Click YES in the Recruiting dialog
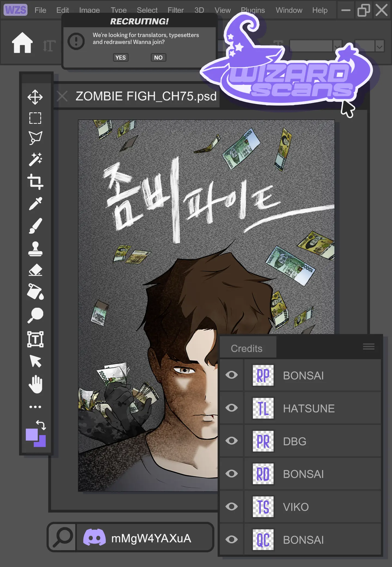This screenshot has width=392, height=567. (121, 58)
